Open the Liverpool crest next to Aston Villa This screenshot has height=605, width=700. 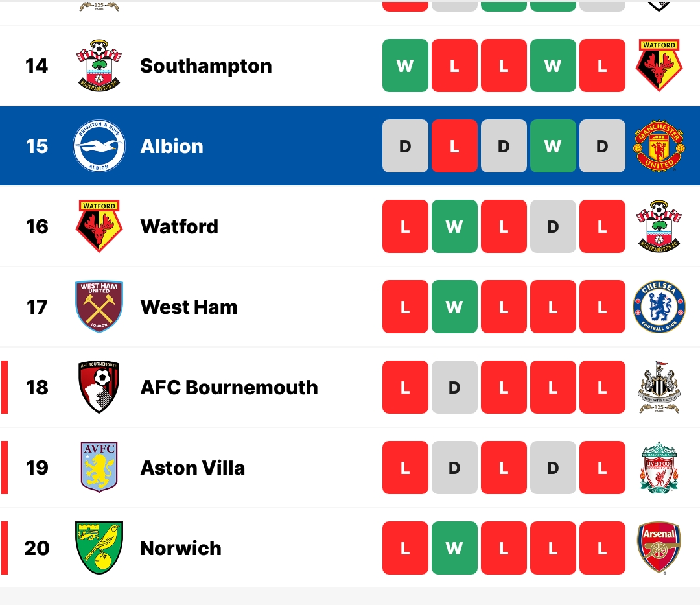pos(659,468)
